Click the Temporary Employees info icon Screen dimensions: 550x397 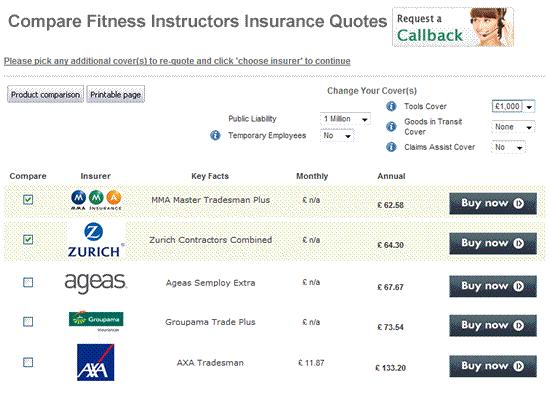point(215,135)
